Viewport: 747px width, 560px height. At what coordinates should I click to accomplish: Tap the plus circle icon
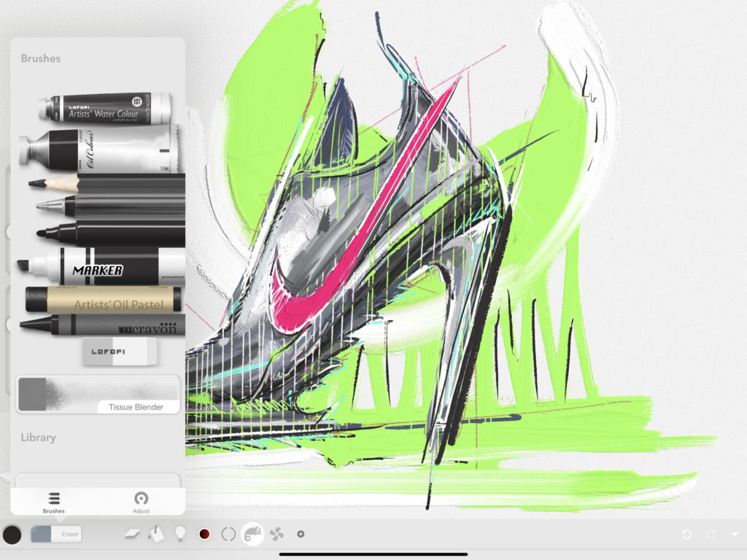pyautogui.click(x=301, y=534)
